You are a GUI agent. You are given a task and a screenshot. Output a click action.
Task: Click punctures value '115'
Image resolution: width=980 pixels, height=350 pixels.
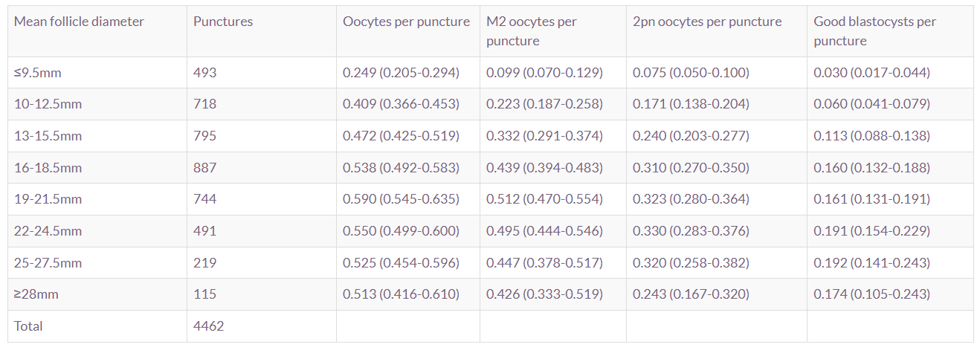204,294
